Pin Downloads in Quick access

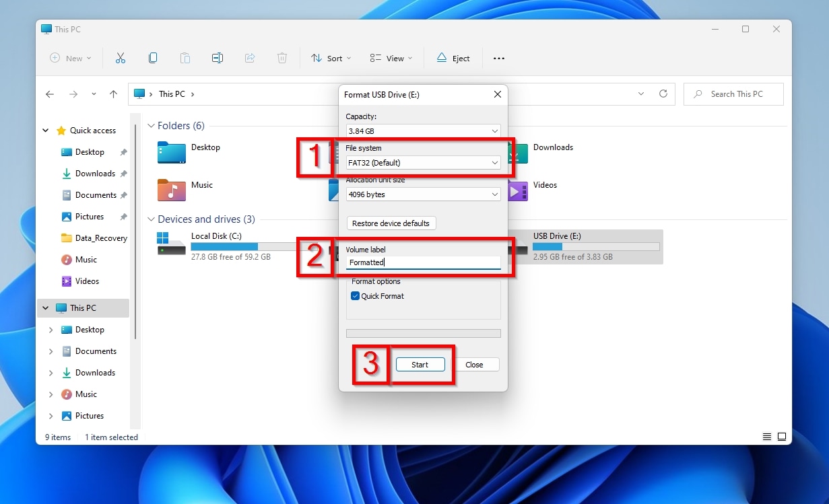pyautogui.click(x=124, y=173)
